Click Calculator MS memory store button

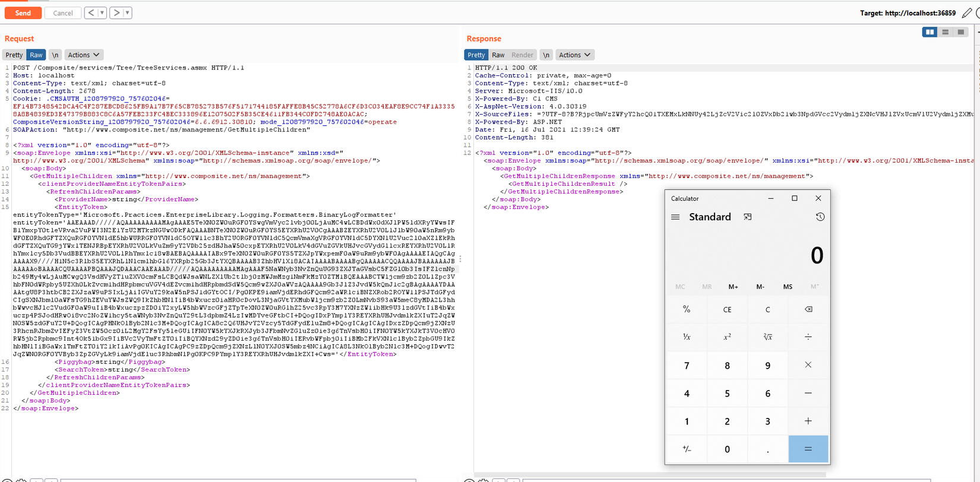pyautogui.click(x=788, y=287)
